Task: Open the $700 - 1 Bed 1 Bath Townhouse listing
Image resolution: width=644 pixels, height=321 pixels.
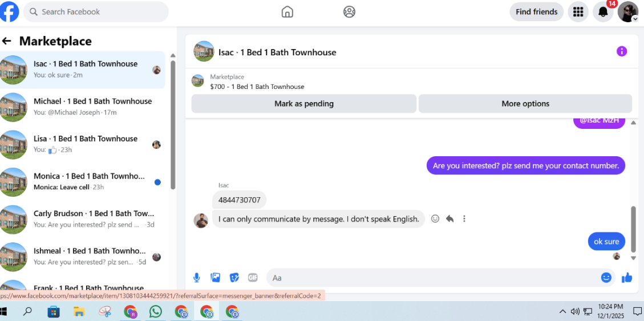Action: point(257,87)
